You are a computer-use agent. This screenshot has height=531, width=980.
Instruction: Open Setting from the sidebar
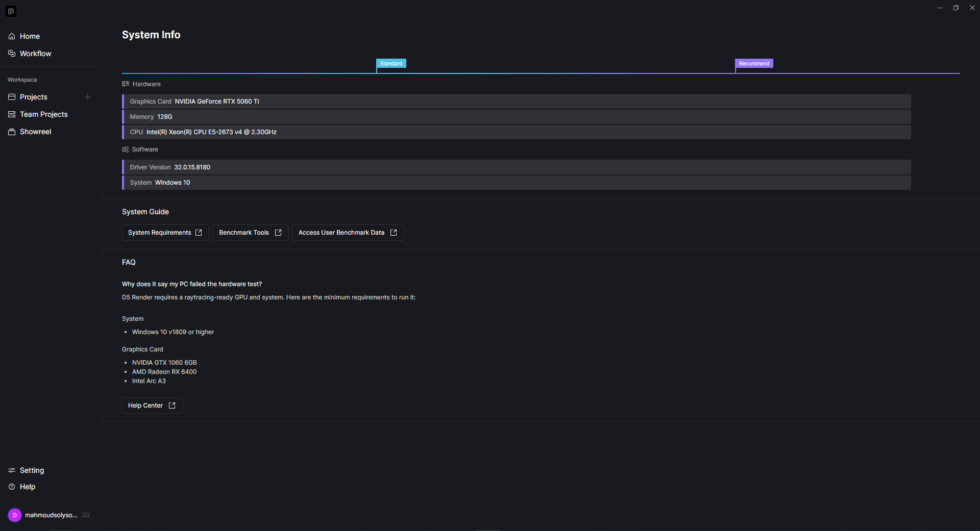click(32, 470)
